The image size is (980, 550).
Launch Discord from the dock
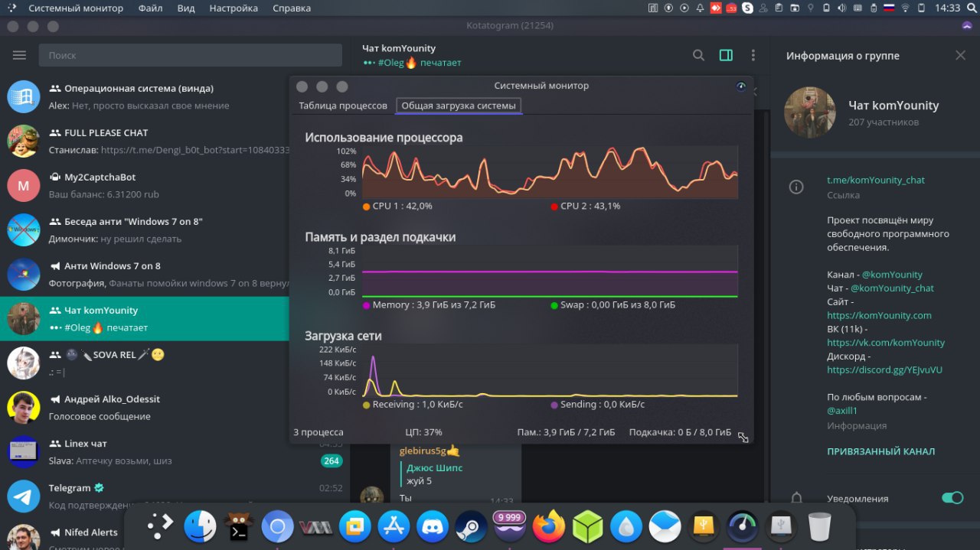click(433, 527)
